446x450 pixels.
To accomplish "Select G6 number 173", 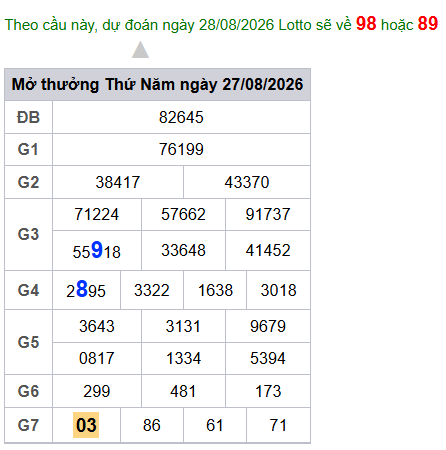I will (268, 391).
